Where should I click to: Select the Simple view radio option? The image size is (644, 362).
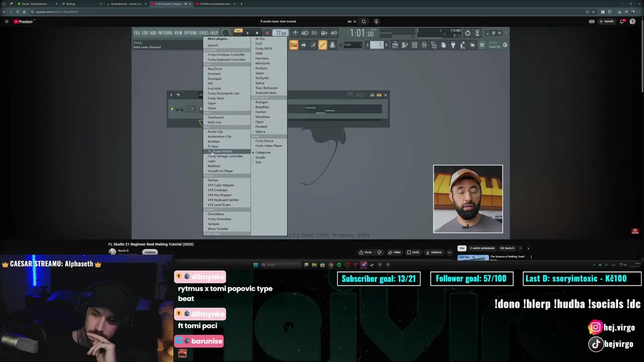259,157
